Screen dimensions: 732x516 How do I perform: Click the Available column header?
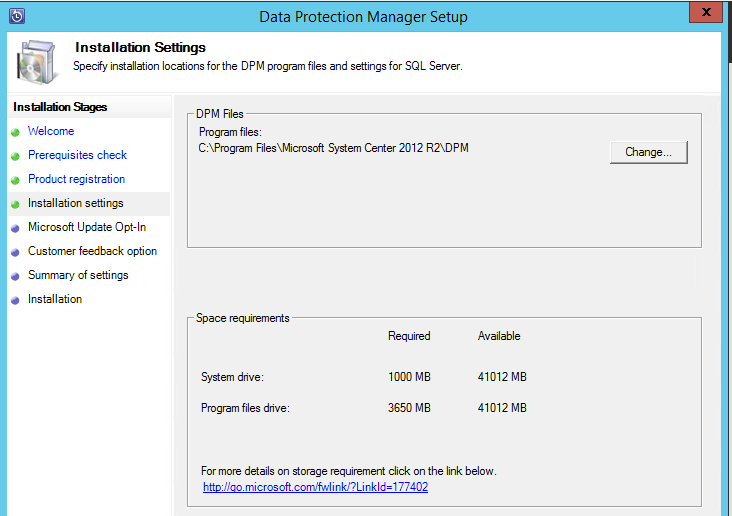[499, 336]
